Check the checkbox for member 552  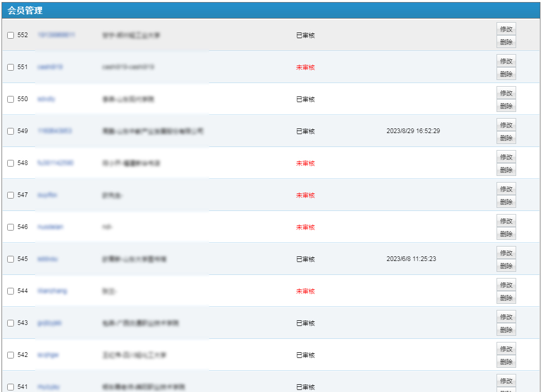10,36
